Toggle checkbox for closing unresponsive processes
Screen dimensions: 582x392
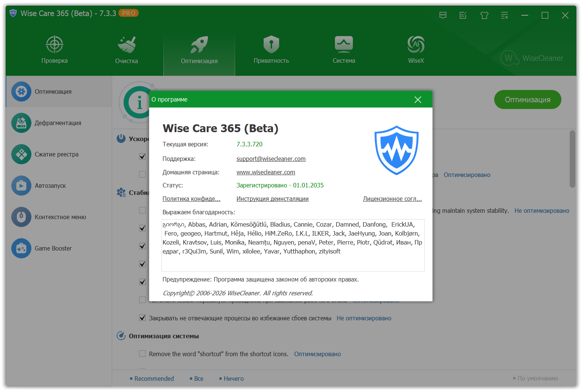click(142, 318)
